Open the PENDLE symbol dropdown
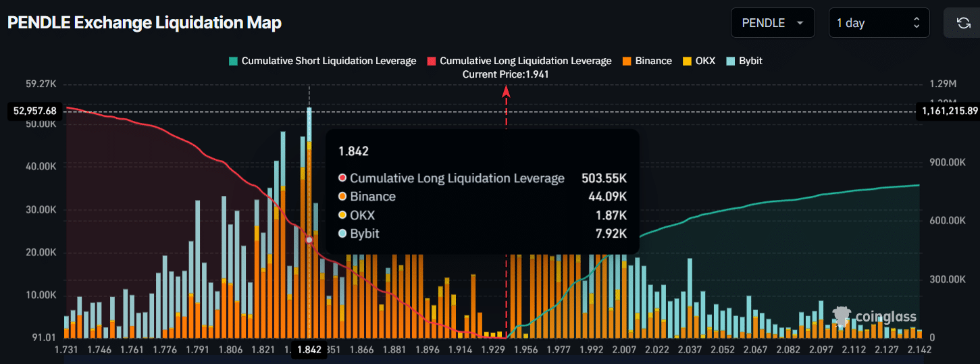 pos(773,23)
